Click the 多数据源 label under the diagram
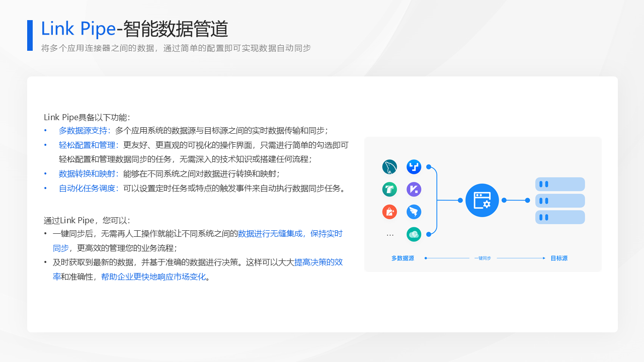This screenshot has height=362, width=644. (403, 258)
